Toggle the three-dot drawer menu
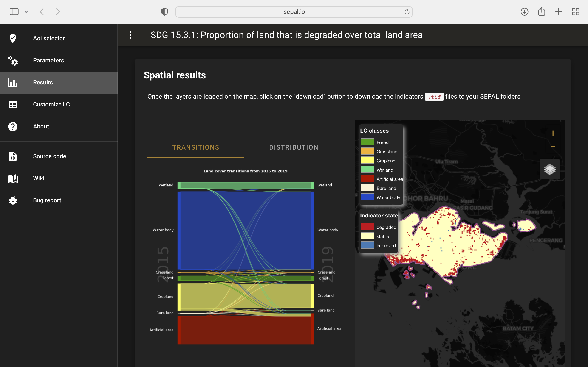 point(130,35)
